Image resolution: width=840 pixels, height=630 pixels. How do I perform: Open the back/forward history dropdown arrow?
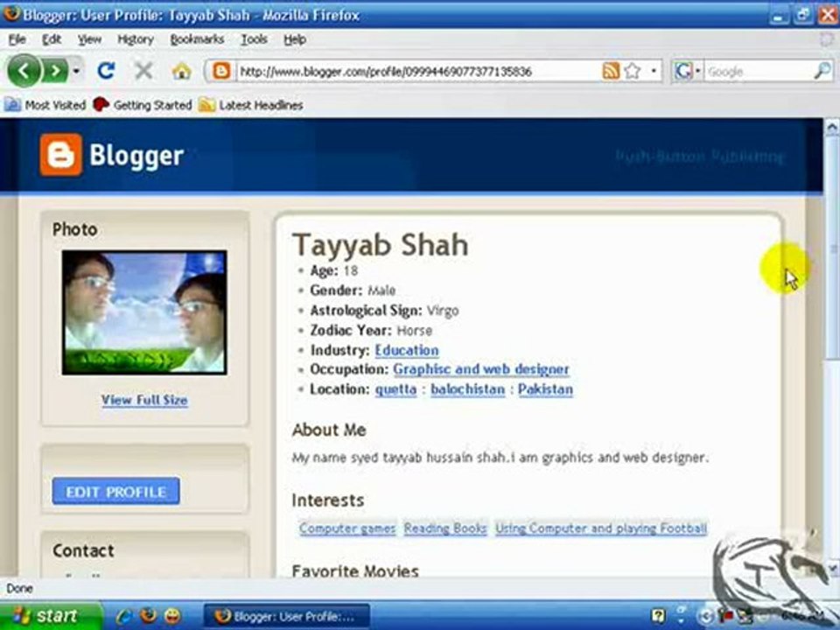click(77, 71)
